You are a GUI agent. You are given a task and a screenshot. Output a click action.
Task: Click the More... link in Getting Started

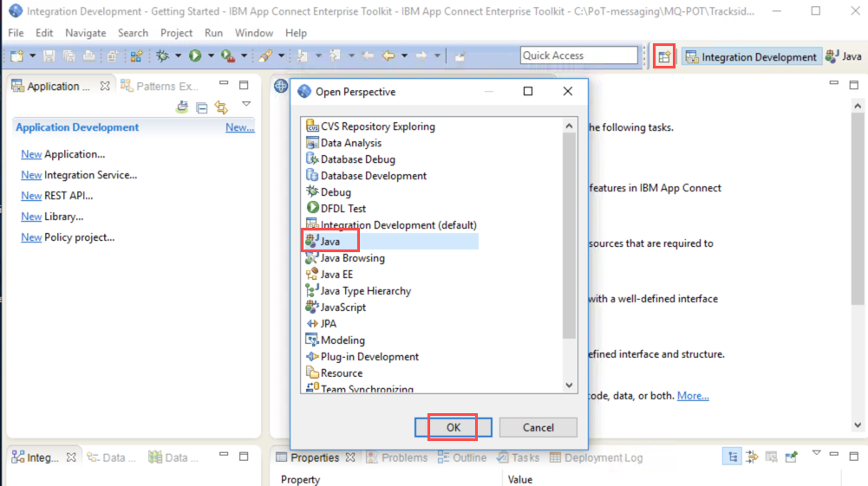693,396
